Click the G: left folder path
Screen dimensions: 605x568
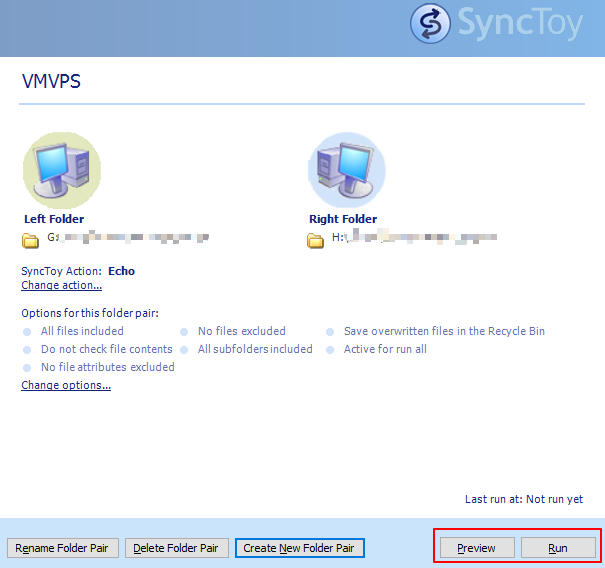(x=128, y=237)
